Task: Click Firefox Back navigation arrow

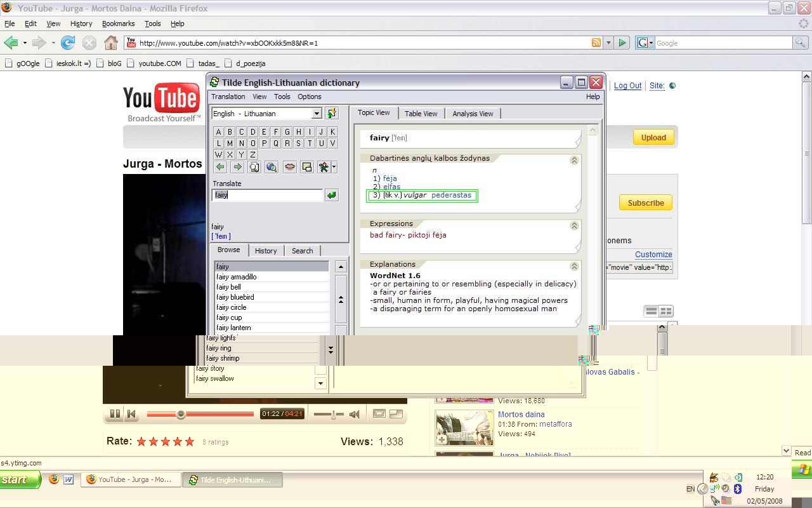Action: [11, 43]
